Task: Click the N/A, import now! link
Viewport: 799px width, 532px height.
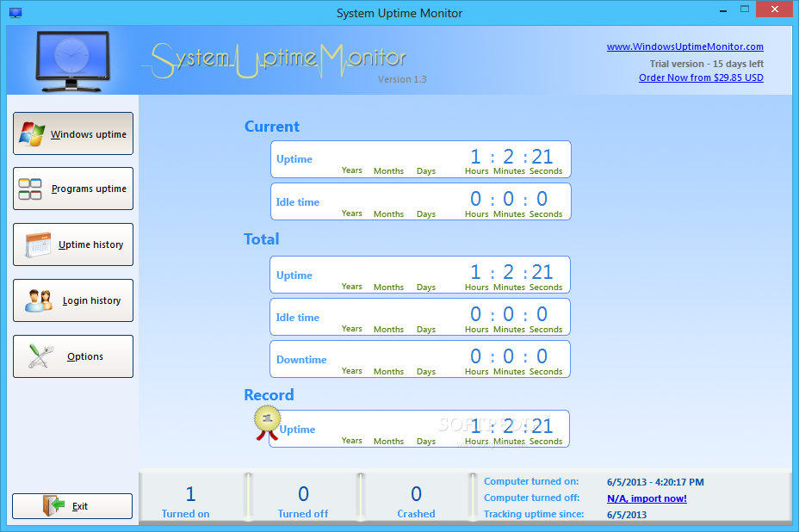Action: point(647,498)
